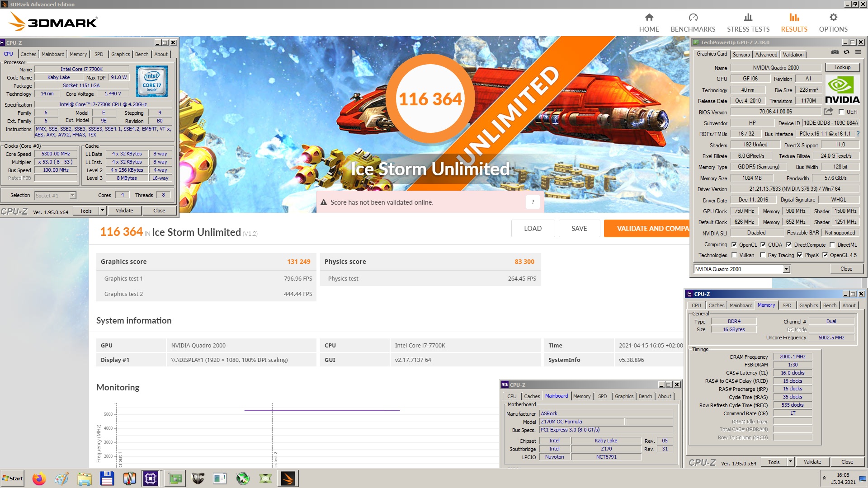
Task: Open the NVIDIA Quadro 2000 GPU selector dropdown
Action: pos(786,269)
